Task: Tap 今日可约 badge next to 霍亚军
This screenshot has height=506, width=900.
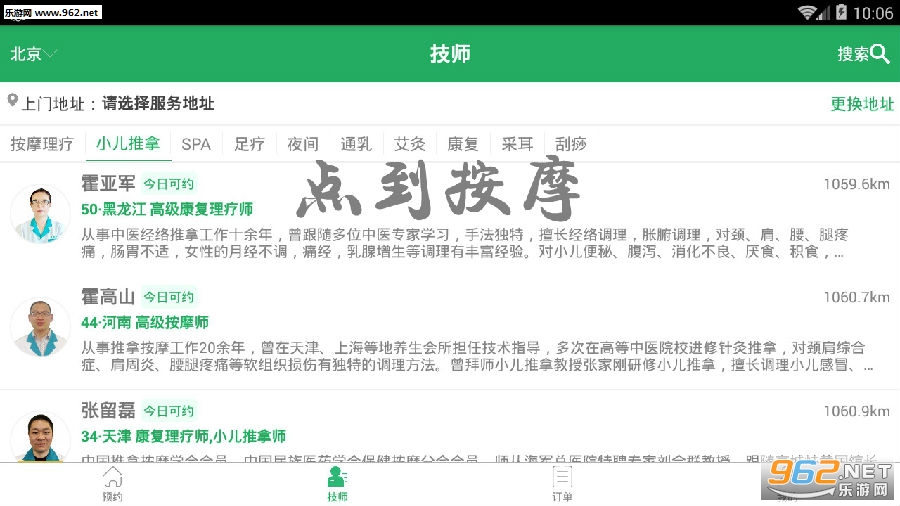Action: pos(168,184)
